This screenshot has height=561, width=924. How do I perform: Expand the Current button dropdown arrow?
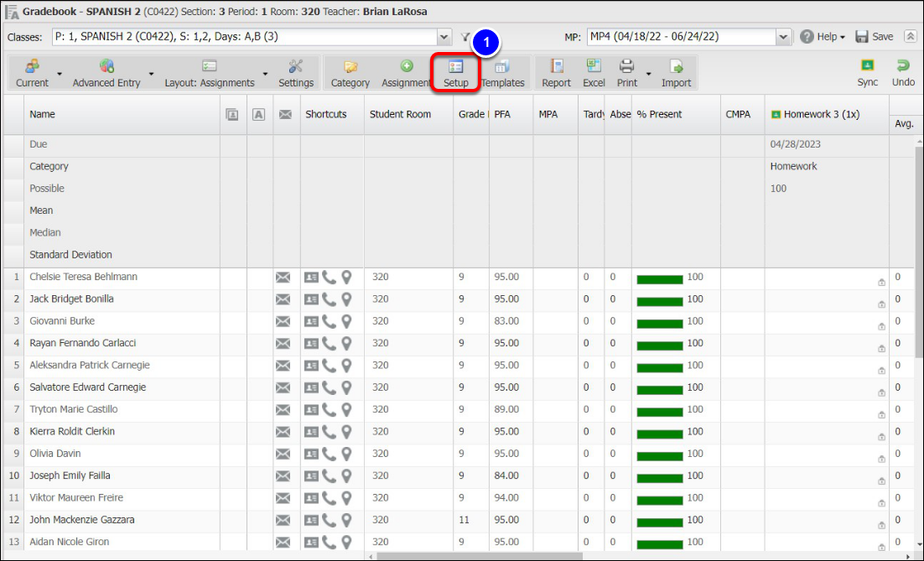click(60, 74)
